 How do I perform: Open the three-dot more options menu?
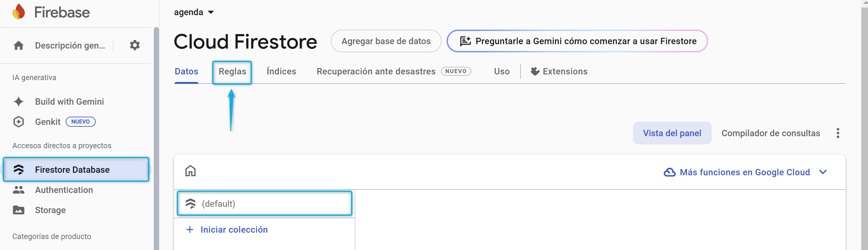[838, 133]
